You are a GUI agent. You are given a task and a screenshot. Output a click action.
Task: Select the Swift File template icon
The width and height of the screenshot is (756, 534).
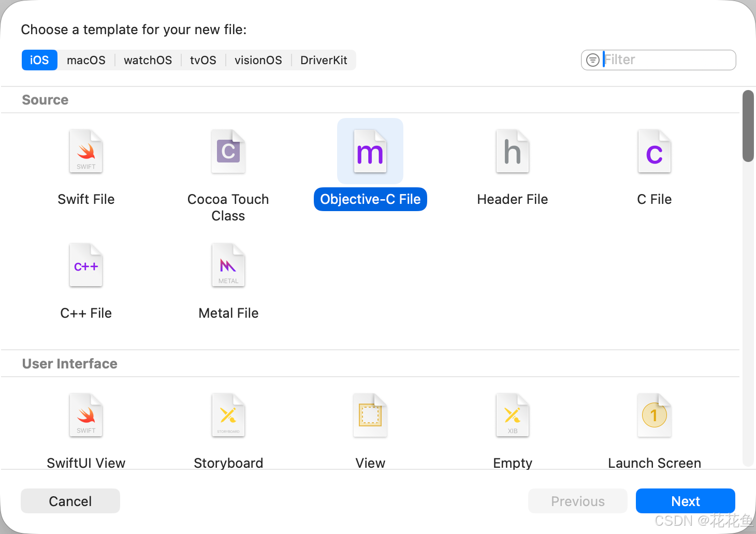pos(86,151)
